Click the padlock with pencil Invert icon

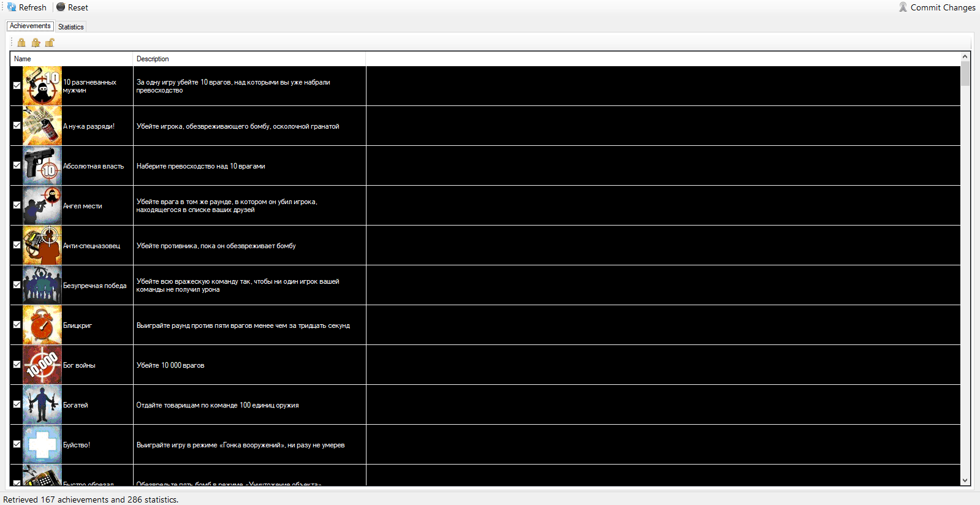click(36, 42)
